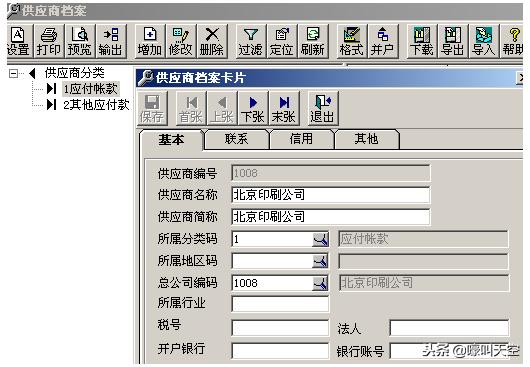
Task: Open the 过滤 (Filter) tool
Action: pyautogui.click(x=250, y=42)
